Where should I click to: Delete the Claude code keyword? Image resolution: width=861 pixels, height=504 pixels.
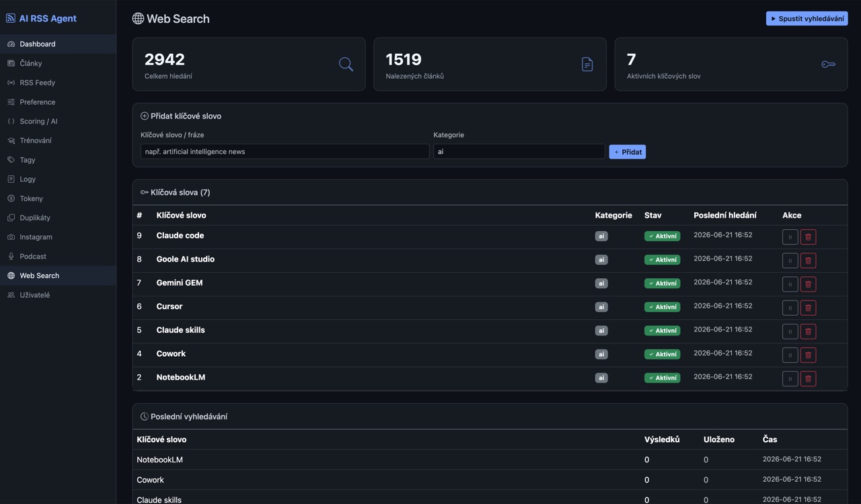[809, 237]
